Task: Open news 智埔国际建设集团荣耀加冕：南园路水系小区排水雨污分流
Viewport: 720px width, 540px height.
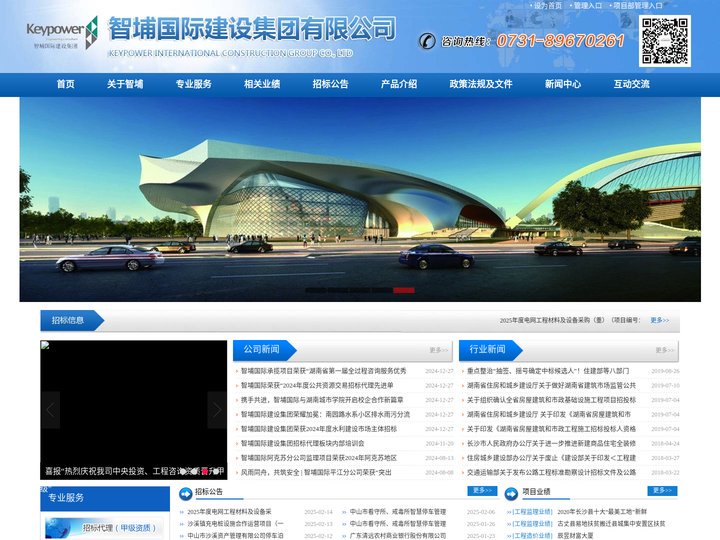Action: tap(326, 415)
